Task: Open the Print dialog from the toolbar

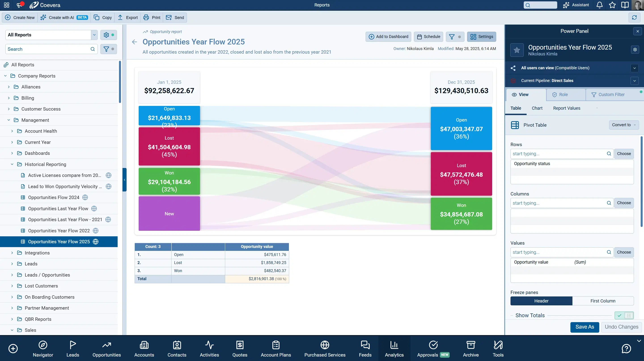Action: tap(152, 17)
